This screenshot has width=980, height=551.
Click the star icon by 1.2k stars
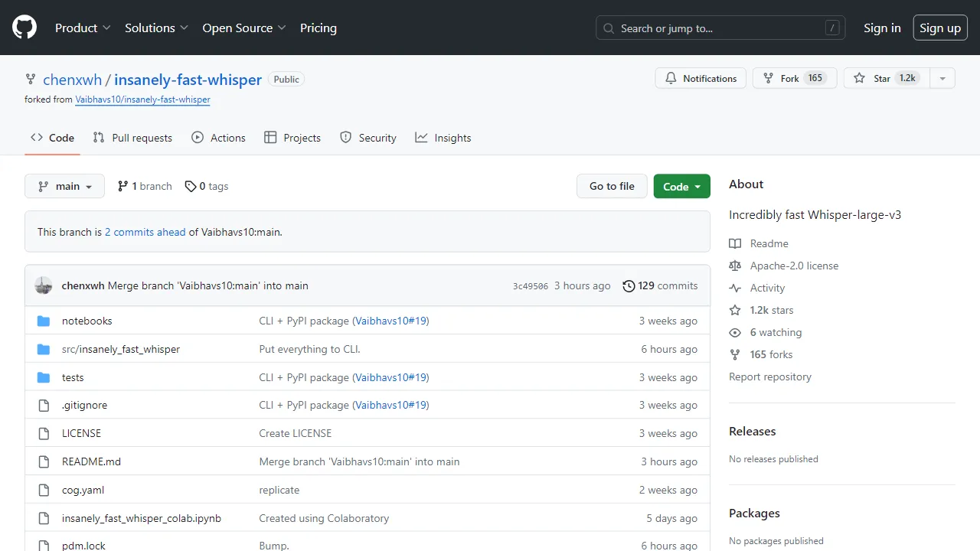tap(735, 310)
